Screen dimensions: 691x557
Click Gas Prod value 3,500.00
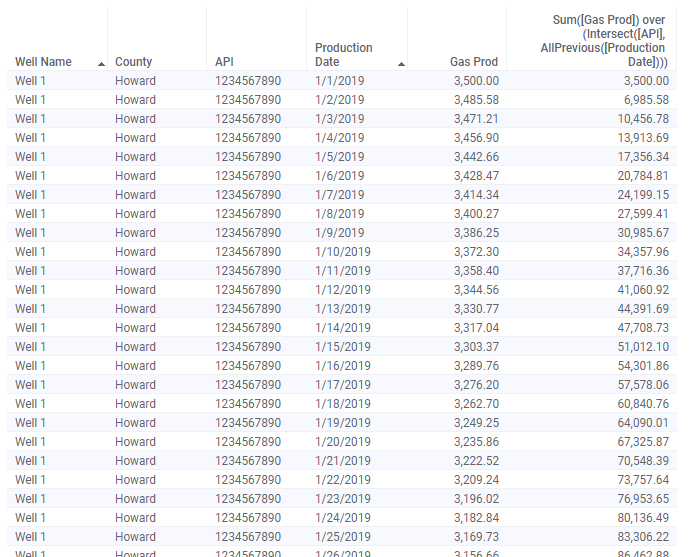[476, 81]
